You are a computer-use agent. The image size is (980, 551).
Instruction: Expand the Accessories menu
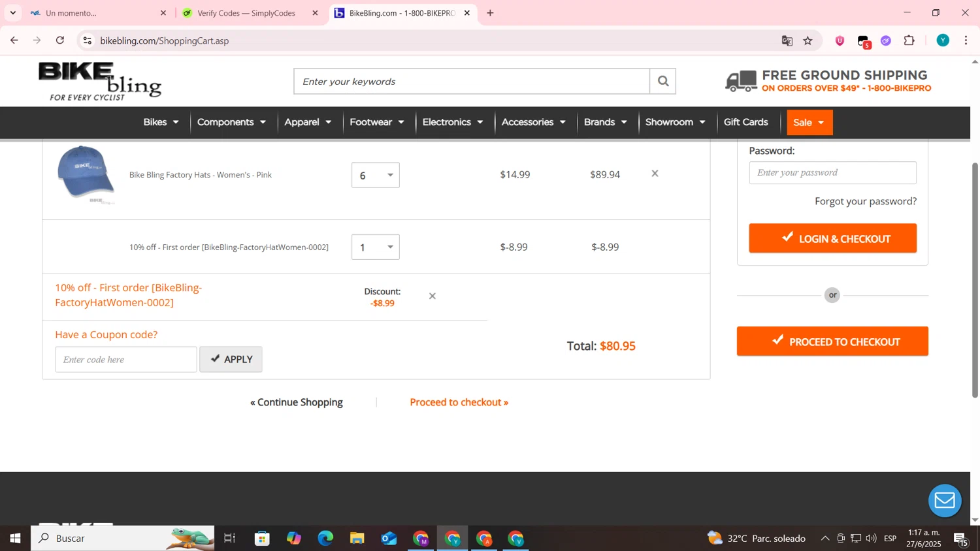[x=534, y=122]
